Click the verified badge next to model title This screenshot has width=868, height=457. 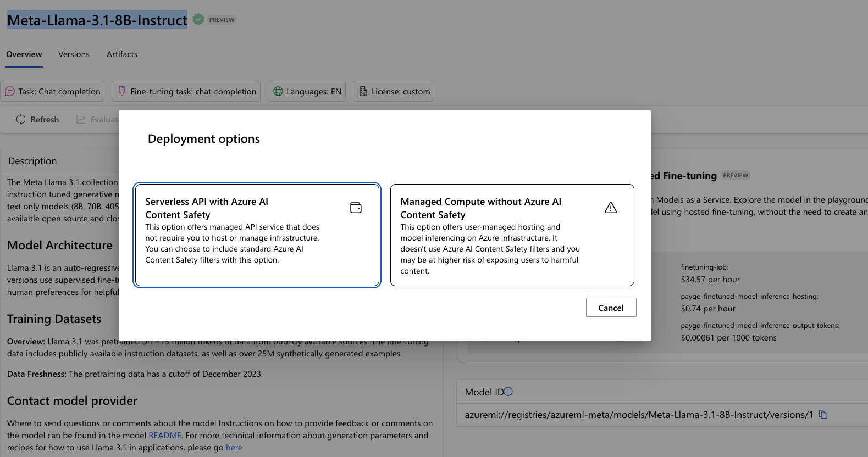click(x=198, y=19)
